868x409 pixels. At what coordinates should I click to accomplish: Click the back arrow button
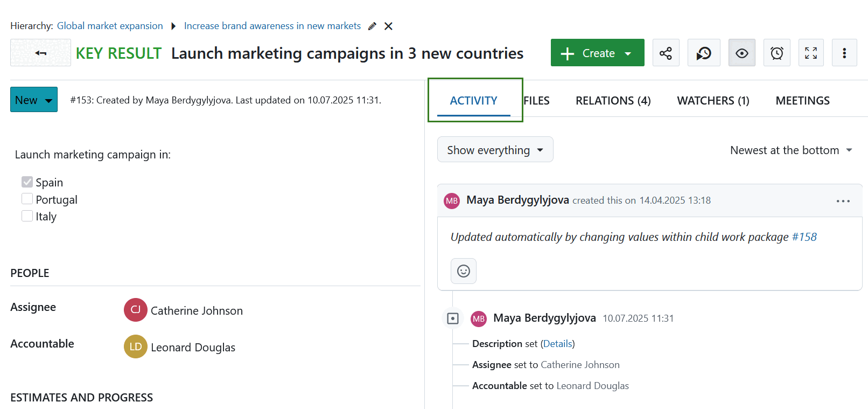click(40, 53)
